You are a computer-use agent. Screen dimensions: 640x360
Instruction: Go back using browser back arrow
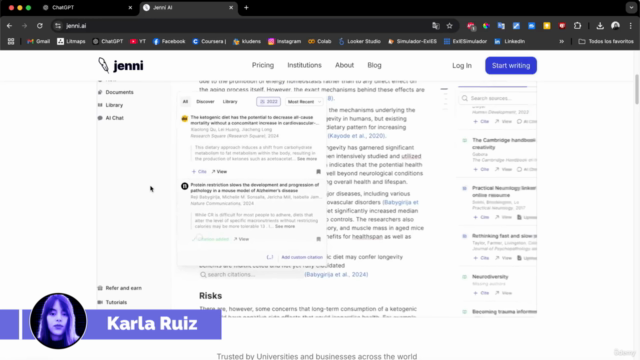pyautogui.click(x=9, y=26)
